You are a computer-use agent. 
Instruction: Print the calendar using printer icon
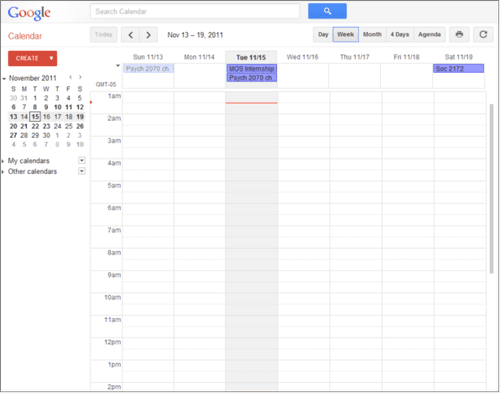pyautogui.click(x=459, y=34)
